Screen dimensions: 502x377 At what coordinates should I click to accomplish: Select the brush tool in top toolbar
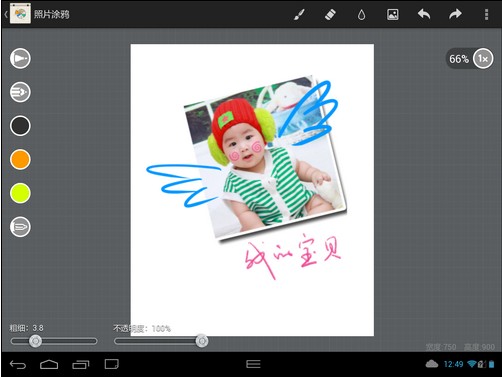(299, 15)
